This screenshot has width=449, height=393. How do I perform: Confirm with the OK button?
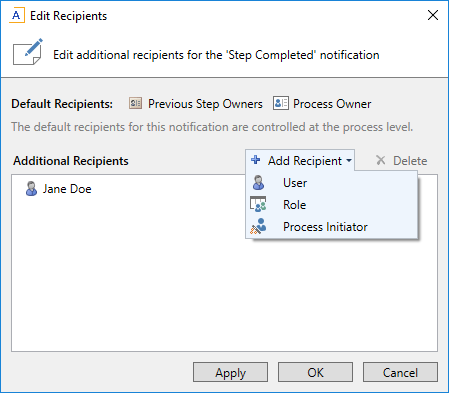[315, 372]
